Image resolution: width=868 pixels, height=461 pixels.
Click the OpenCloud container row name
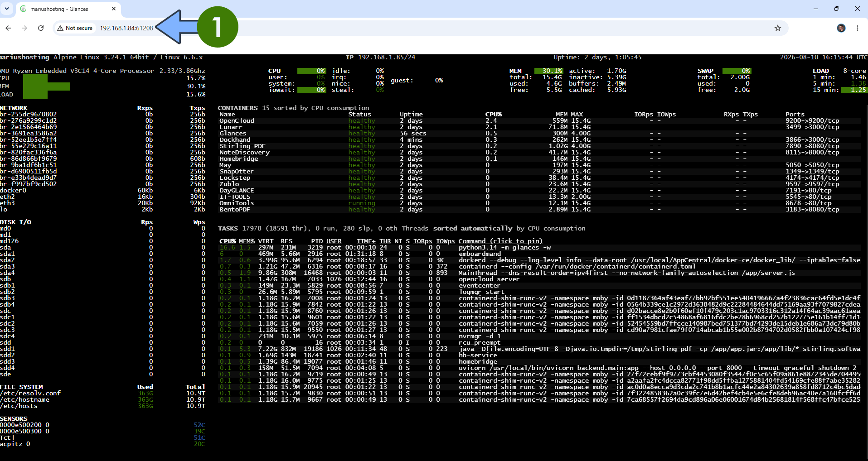tap(237, 121)
